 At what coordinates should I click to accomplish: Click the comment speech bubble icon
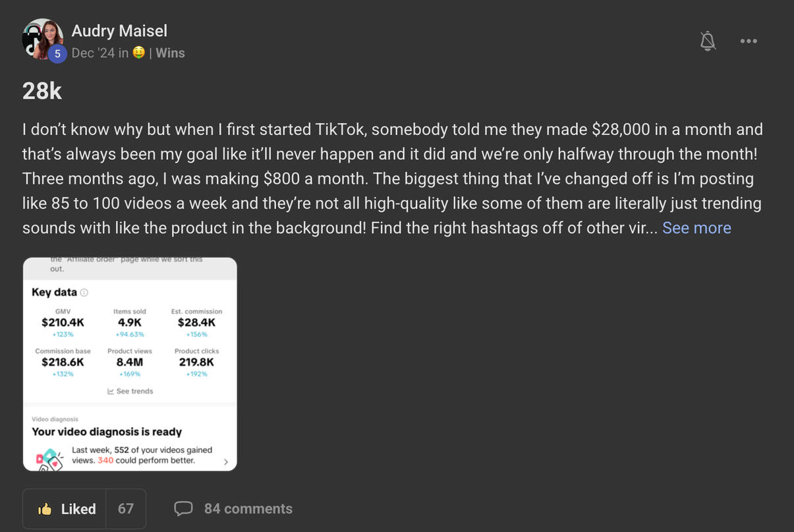[183, 508]
